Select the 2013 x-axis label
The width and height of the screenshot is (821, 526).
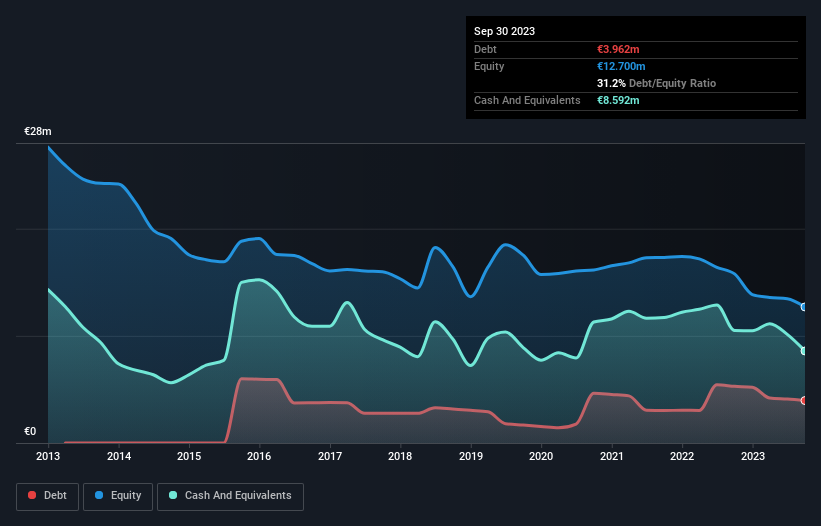pyautogui.click(x=48, y=456)
